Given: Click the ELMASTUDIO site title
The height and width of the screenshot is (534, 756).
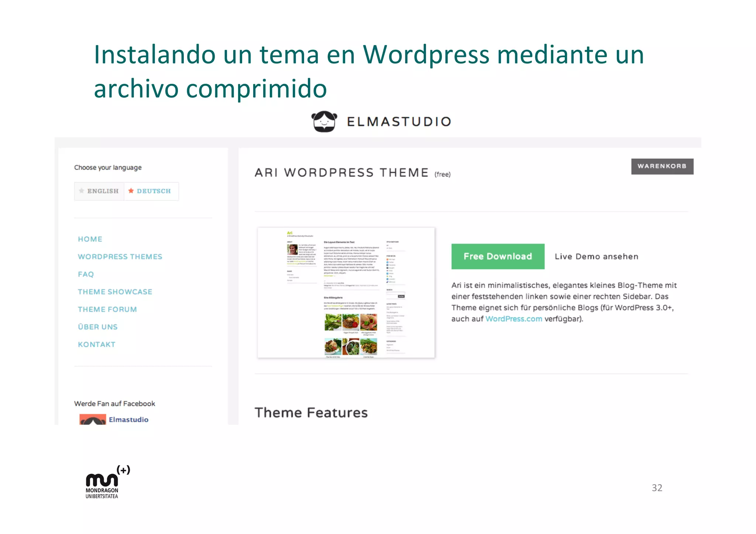Looking at the screenshot, I should click(399, 122).
